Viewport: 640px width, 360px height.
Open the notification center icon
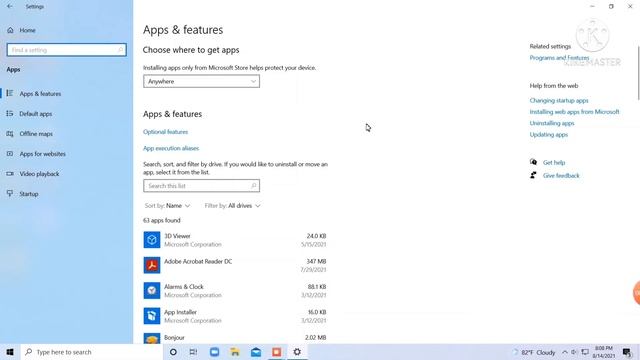(627, 352)
